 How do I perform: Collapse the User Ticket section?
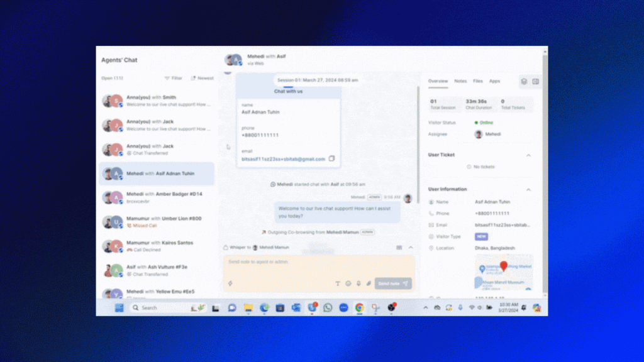pos(528,155)
